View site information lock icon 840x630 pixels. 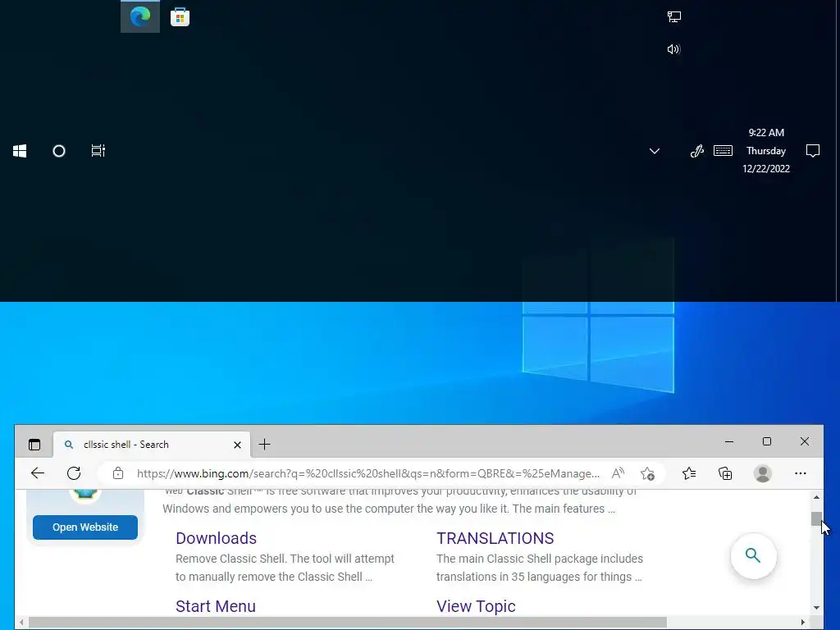[118, 473]
